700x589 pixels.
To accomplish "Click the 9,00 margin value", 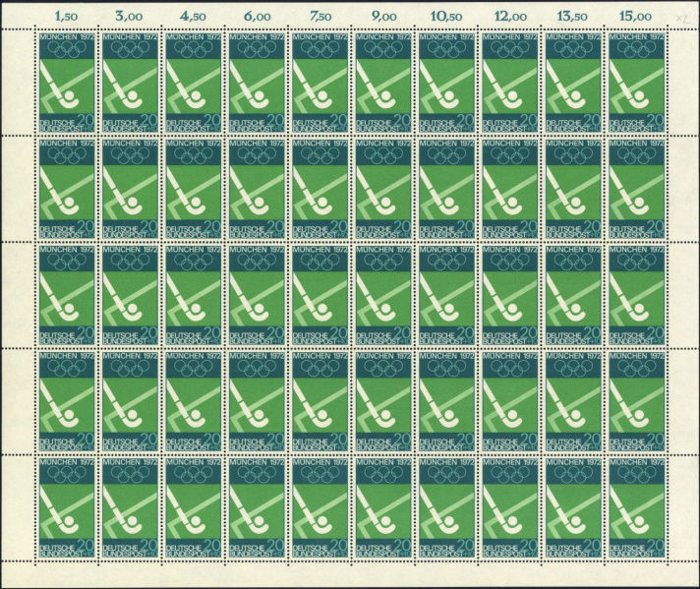I will pyautogui.click(x=384, y=17).
